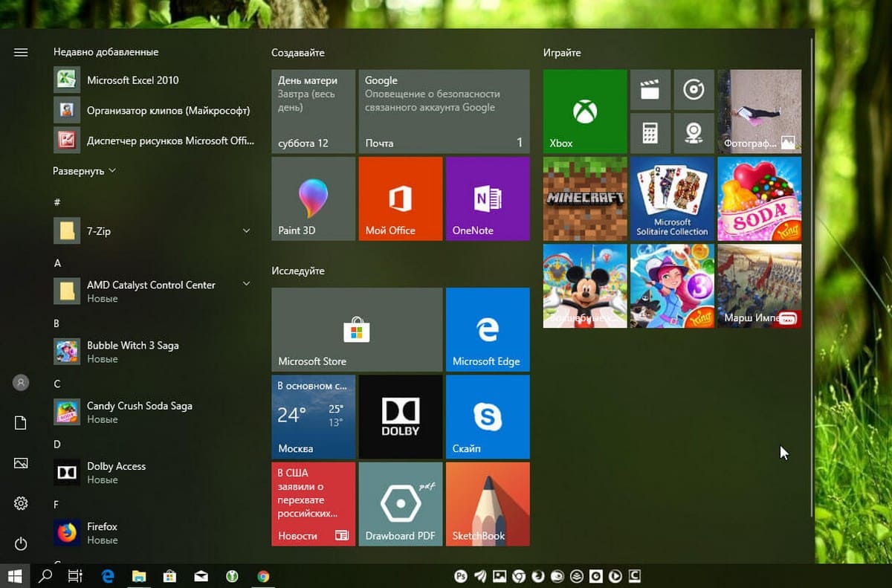Click the Power button in the Start sidebar
This screenshot has height=588, width=892.
21,543
